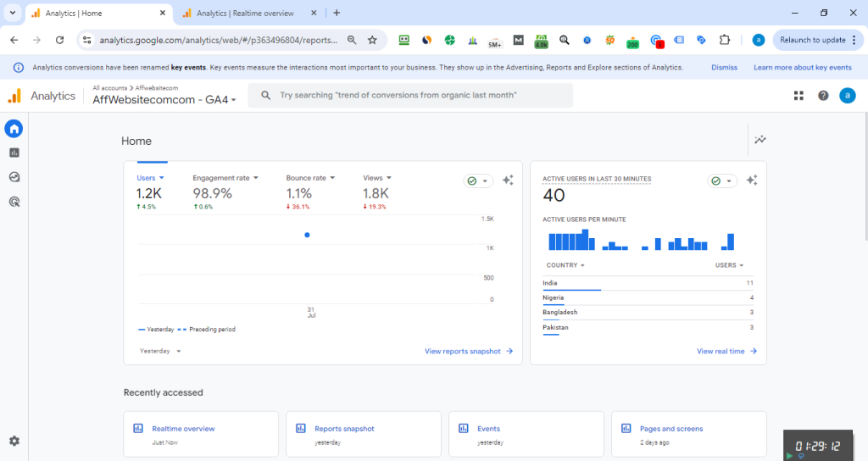
Task: Click the sparkle insights icon on Users card
Action: coord(508,181)
